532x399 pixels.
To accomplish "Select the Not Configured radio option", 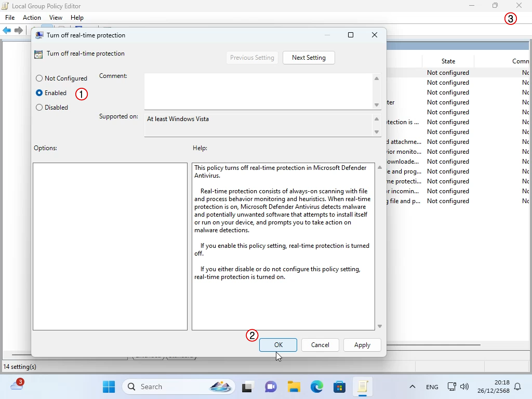I will click(x=39, y=78).
